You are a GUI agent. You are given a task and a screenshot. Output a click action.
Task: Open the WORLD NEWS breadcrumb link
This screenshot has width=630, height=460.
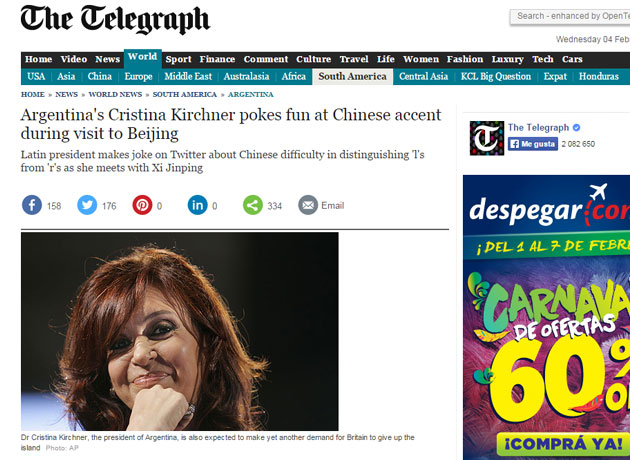[115, 95]
